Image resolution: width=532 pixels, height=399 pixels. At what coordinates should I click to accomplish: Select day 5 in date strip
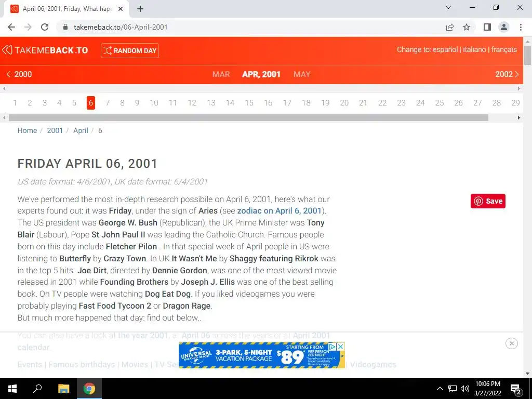point(74,103)
